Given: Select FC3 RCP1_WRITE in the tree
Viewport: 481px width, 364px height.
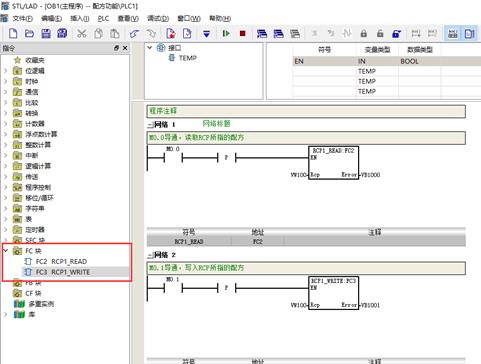Looking at the screenshot, I should coord(63,272).
